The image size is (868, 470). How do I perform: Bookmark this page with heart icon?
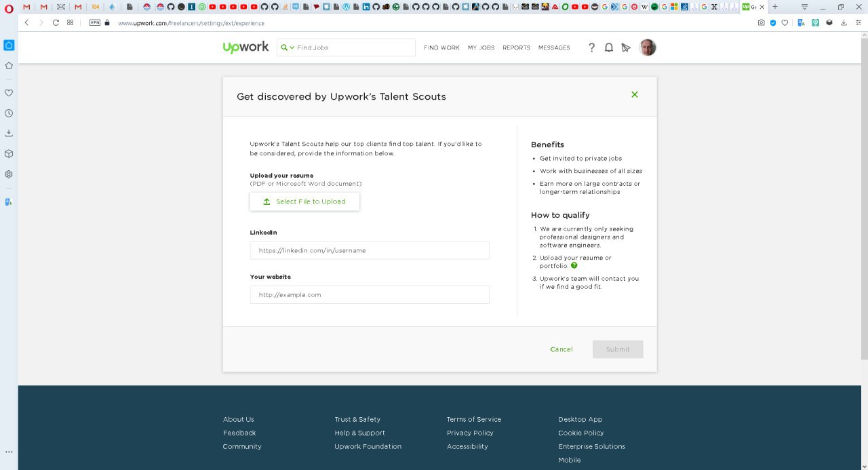coord(785,22)
